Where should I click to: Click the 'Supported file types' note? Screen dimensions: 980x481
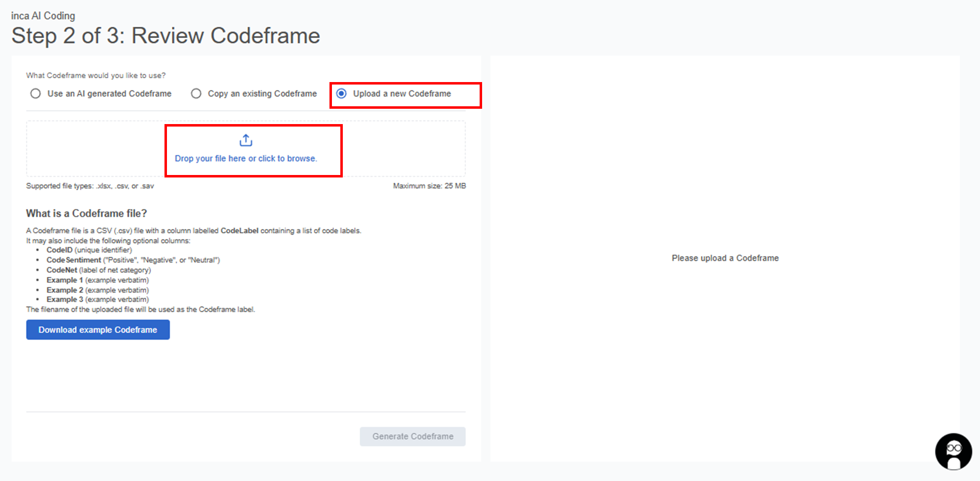pyautogui.click(x=90, y=186)
